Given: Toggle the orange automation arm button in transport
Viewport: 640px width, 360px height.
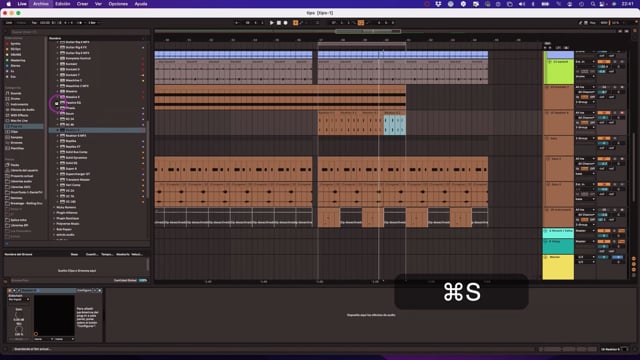Looking at the screenshot, I should coord(296,23).
